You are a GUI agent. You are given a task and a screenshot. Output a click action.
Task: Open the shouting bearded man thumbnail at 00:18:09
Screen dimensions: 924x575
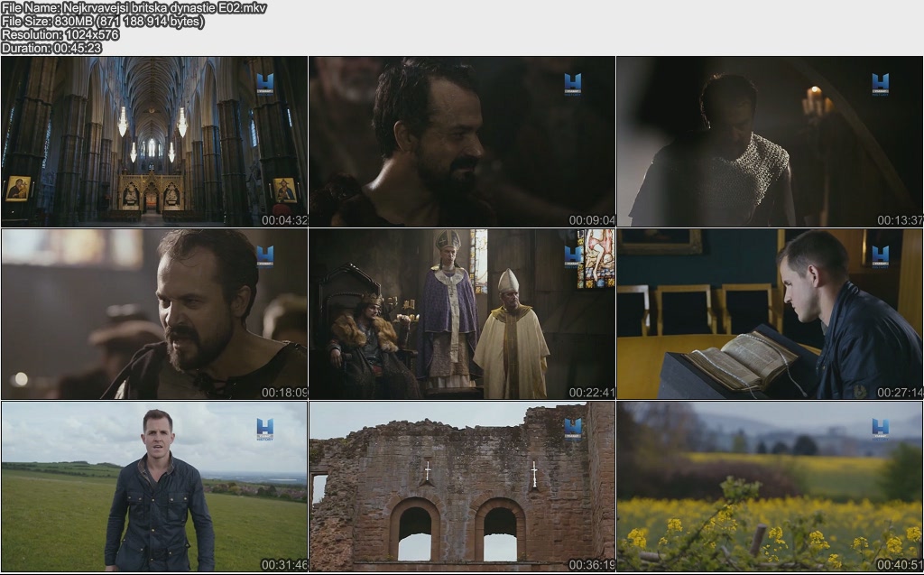point(154,314)
